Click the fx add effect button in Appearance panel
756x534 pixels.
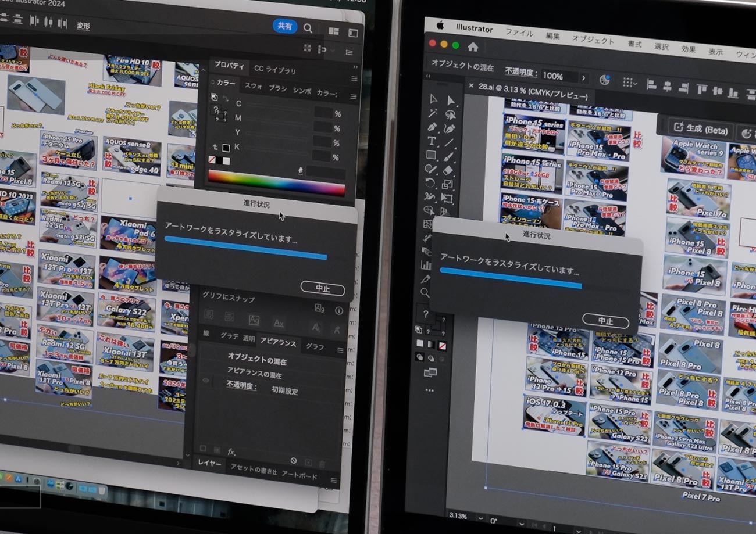point(231,452)
